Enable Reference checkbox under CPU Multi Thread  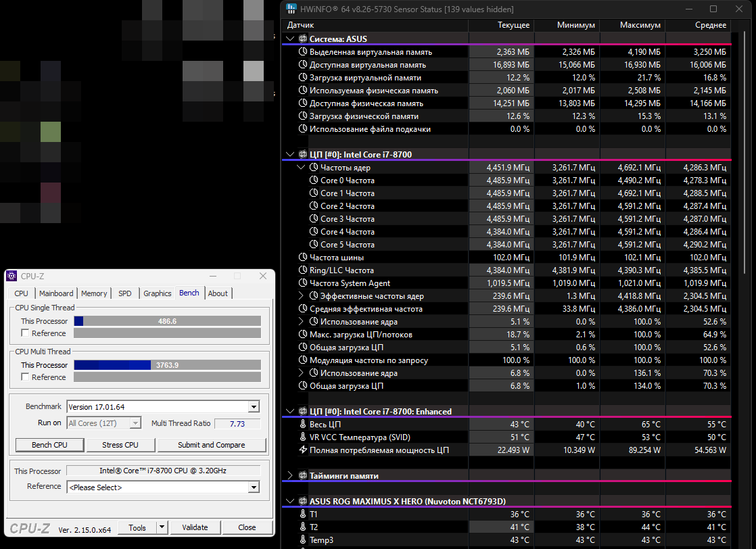[25, 377]
